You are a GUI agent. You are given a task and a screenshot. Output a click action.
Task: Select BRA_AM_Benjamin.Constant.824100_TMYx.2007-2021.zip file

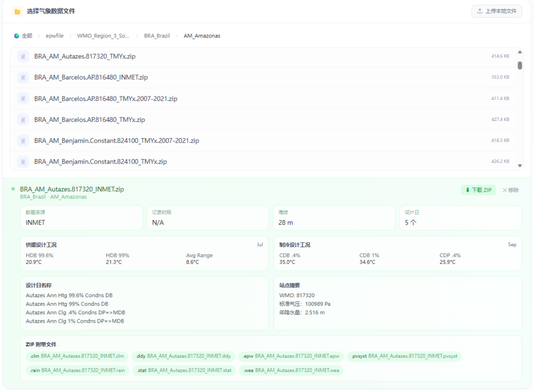pos(116,141)
